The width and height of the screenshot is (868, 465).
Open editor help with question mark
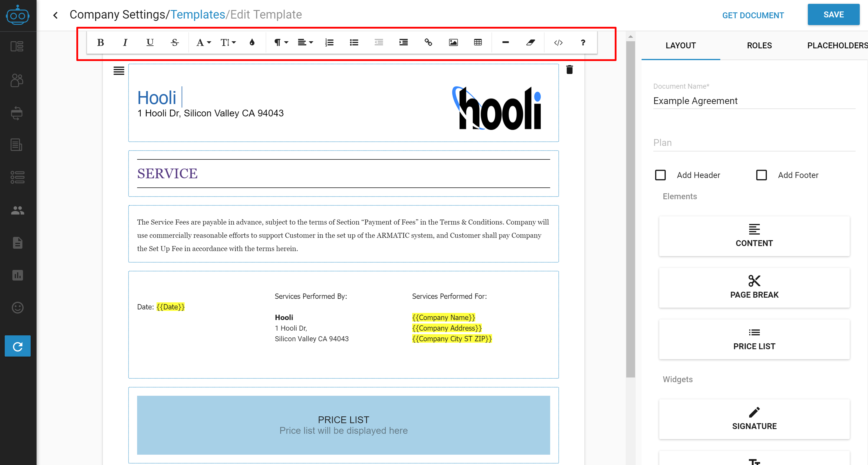coord(583,42)
